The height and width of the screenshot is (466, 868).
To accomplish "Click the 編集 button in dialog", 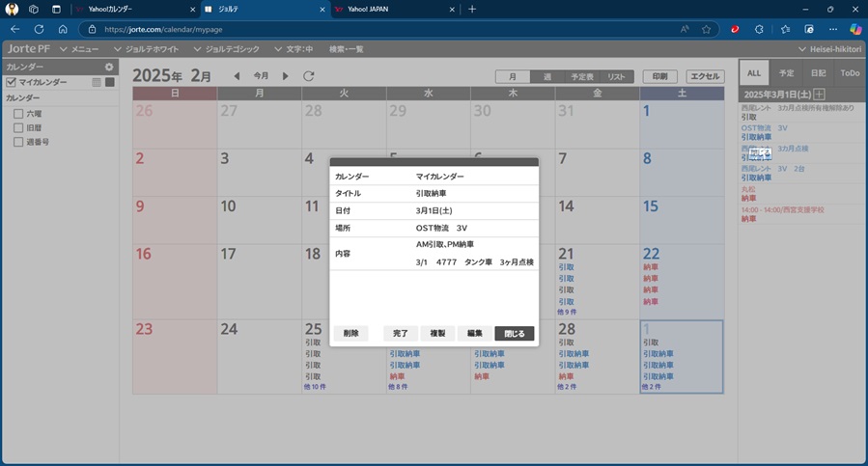I will (x=474, y=333).
